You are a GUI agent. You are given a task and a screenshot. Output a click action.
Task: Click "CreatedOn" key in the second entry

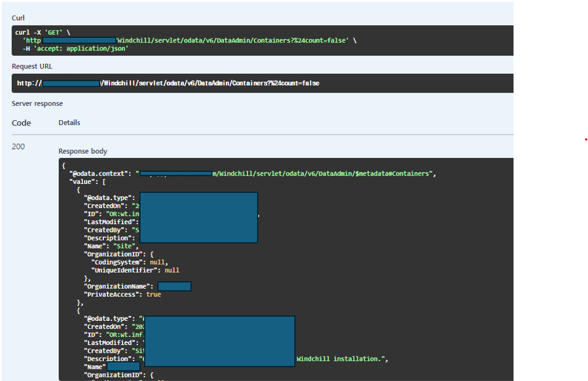point(106,326)
